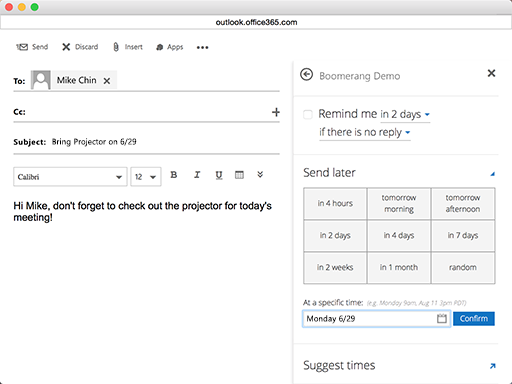Discard the draft with X icon
512x384 pixels.
66,47
